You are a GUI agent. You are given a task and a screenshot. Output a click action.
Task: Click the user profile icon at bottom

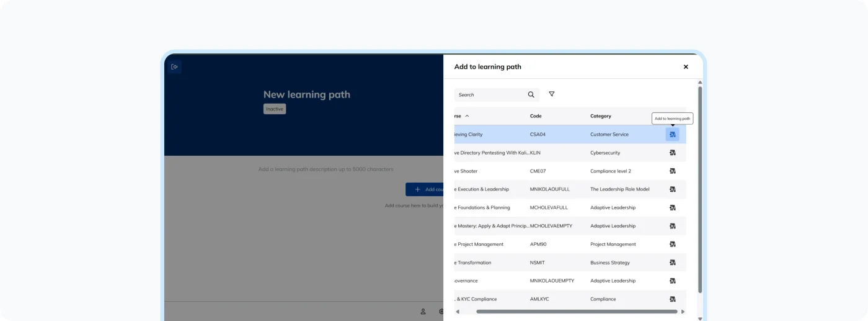[423, 312]
